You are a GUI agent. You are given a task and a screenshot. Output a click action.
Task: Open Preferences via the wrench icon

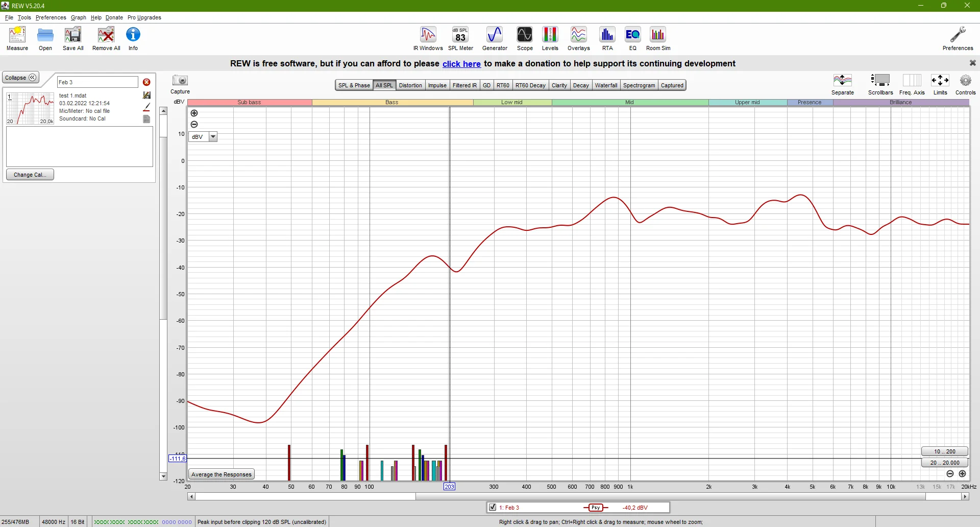958,39
